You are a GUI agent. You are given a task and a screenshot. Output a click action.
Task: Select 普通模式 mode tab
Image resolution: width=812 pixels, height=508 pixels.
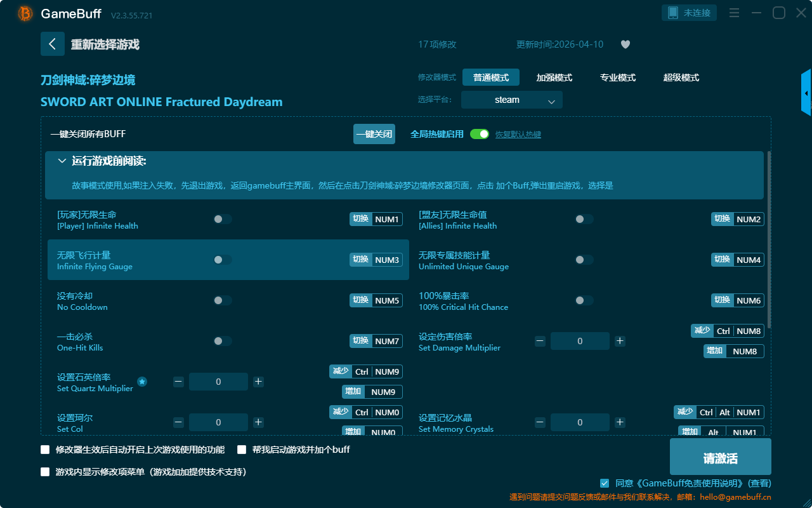pyautogui.click(x=491, y=77)
